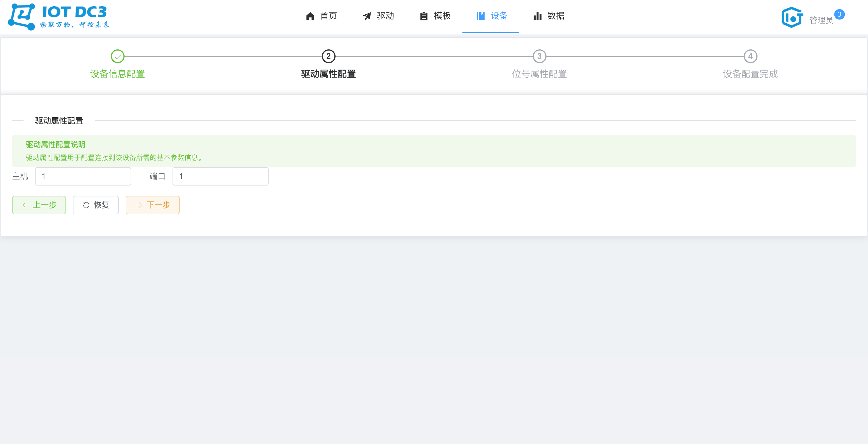
Task: Click step 3 位号属性配置 circle
Action: [539, 57]
